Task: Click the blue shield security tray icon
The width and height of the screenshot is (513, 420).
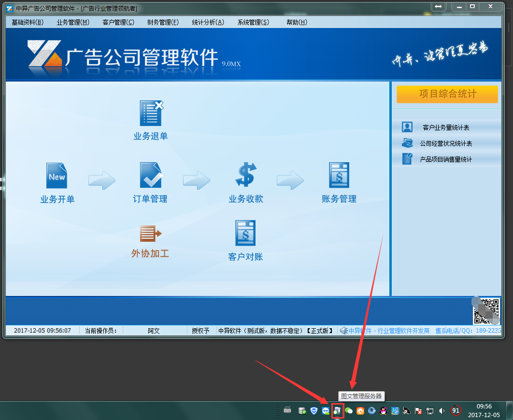Action: [x=314, y=410]
